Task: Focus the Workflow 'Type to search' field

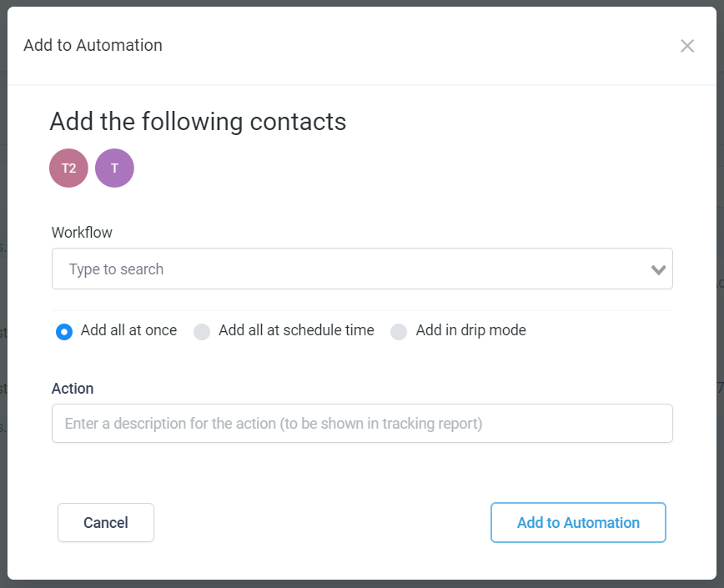Action: tap(362, 269)
